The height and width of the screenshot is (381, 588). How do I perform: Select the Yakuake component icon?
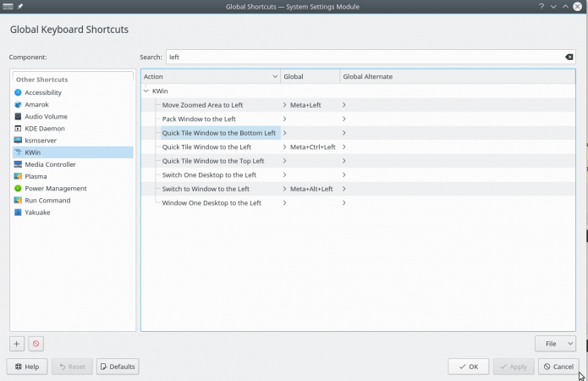tap(18, 213)
